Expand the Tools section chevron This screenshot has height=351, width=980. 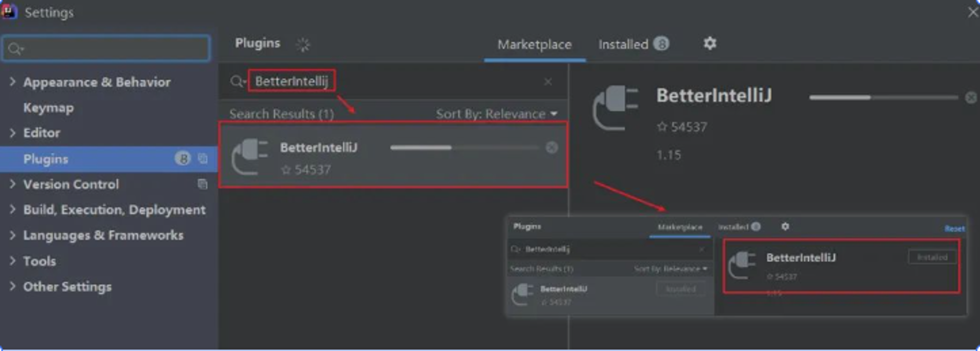(x=12, y=261)
